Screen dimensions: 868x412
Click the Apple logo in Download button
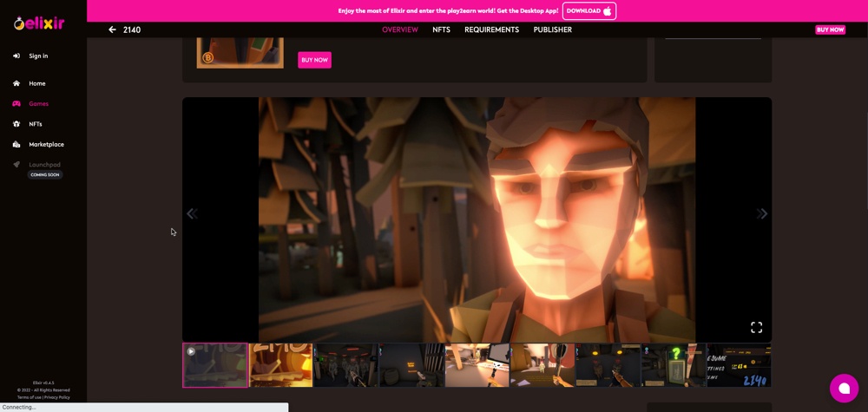click(x=608, y=11)
